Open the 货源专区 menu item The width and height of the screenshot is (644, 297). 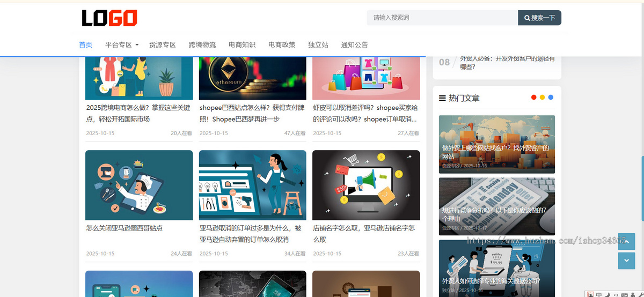[x=163, y=44]
